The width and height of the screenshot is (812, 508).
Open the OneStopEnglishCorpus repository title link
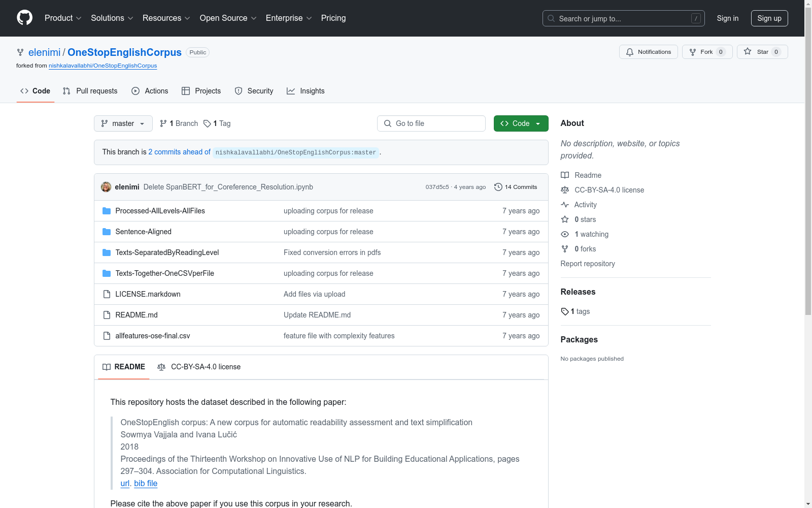tap(124, 52)
